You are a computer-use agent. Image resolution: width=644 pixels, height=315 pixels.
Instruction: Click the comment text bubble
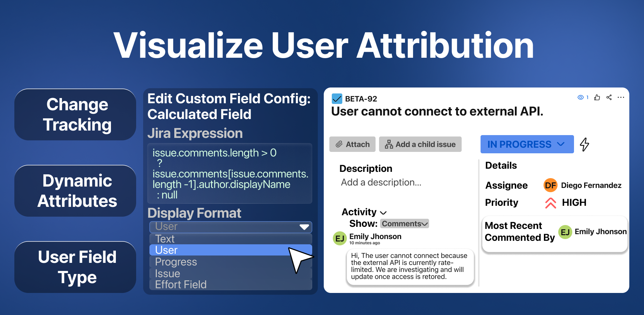[x=410, y=266]
